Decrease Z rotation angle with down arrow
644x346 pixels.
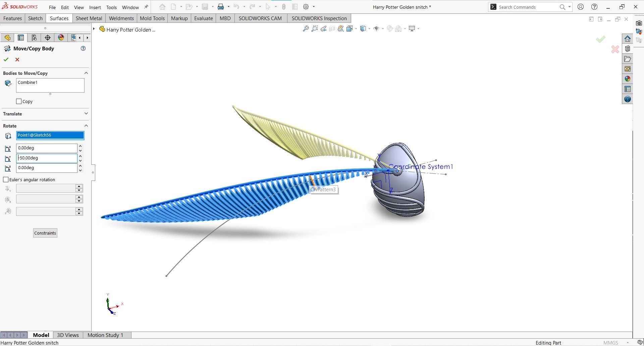coord(80,170)
